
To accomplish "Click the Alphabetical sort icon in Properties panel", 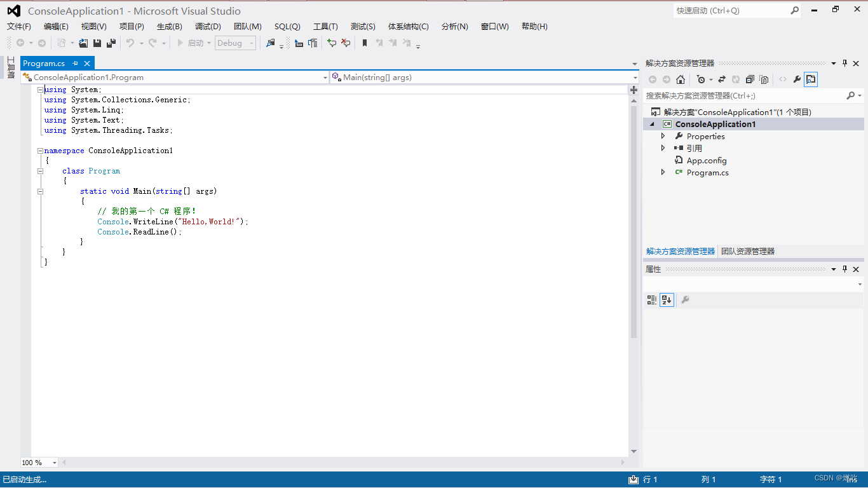I will (667, 300).
